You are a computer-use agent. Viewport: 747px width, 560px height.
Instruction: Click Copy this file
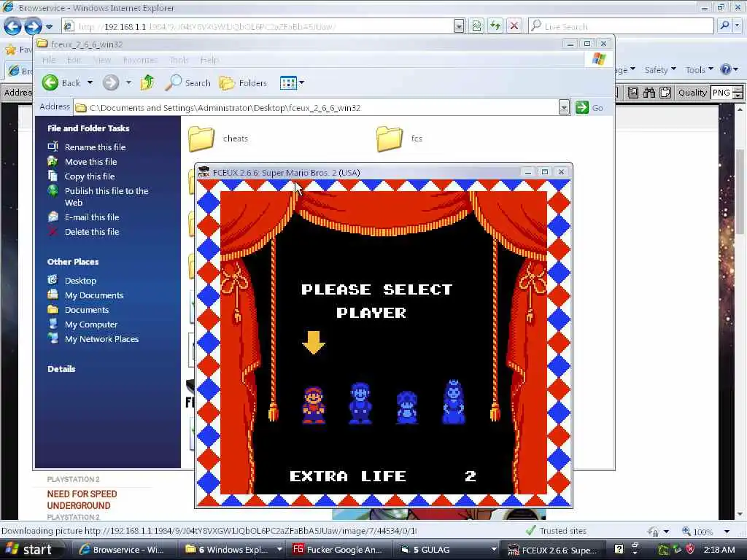pyautogui.click(x=90, y=176)
